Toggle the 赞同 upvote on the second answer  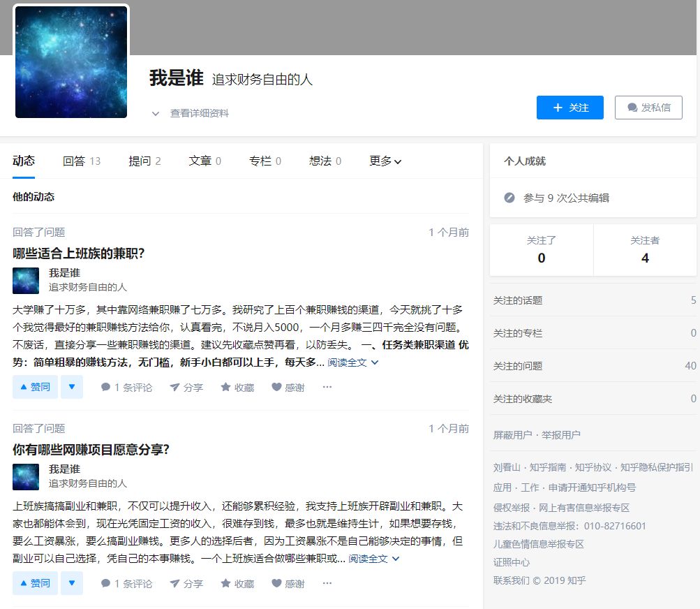click(34, 582)
